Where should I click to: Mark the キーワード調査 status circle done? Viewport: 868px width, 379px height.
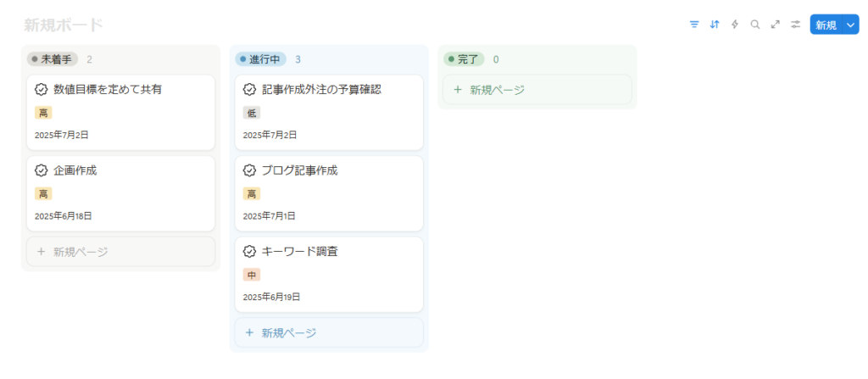click(x=249, y=252)
